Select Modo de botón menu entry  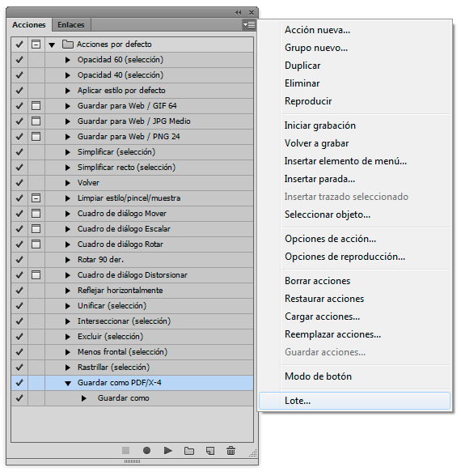click(318, 376)
